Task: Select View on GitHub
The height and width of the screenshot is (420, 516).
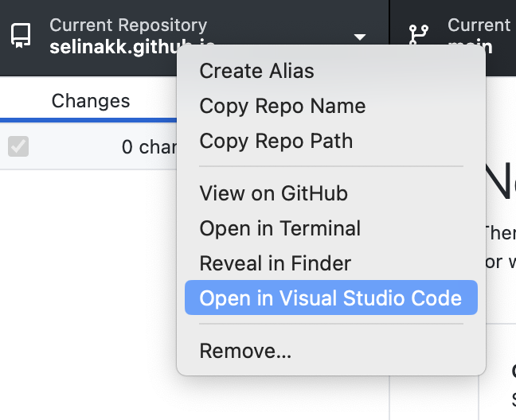Action: pos(273,193)
